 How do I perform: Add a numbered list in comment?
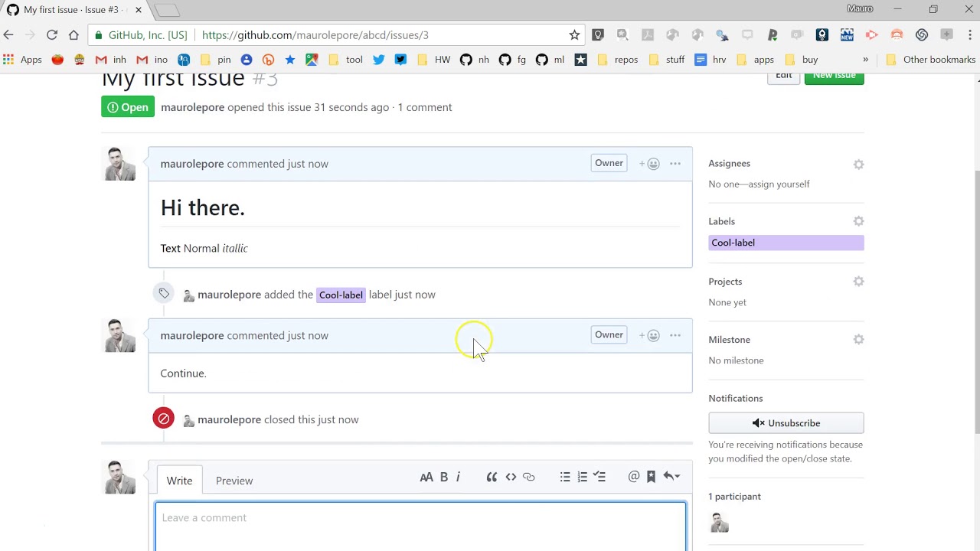[583, 477]
